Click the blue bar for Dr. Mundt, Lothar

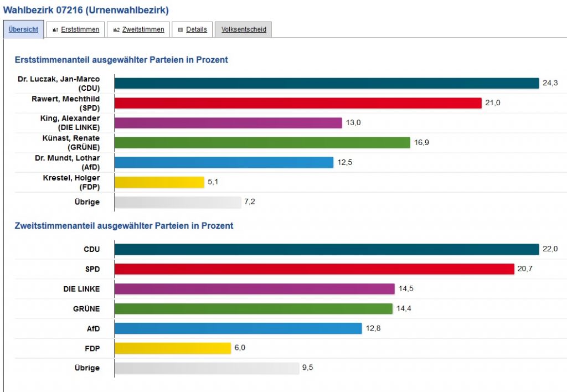tap(224, 162)
